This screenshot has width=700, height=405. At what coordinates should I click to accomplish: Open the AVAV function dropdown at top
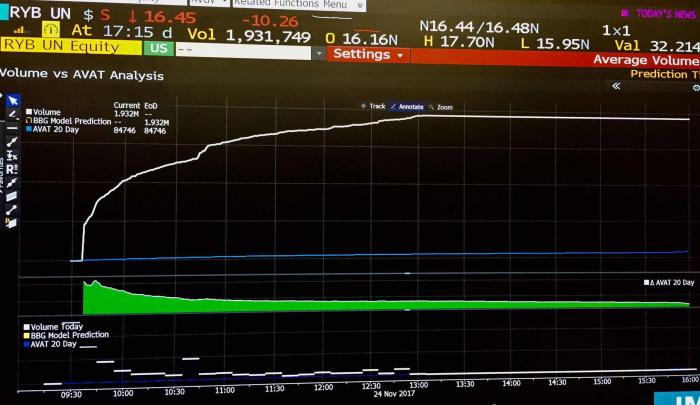(210, 3)
